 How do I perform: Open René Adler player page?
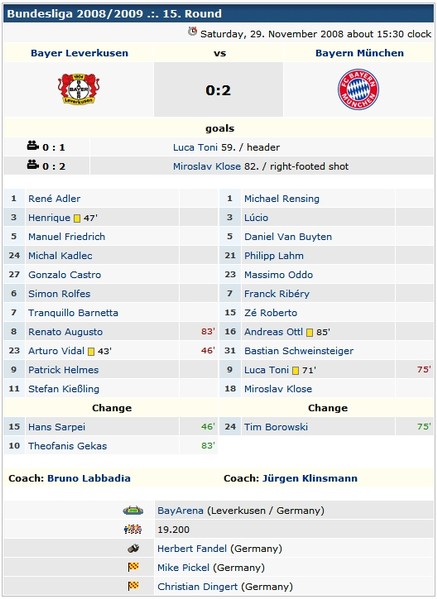(54, 199)
